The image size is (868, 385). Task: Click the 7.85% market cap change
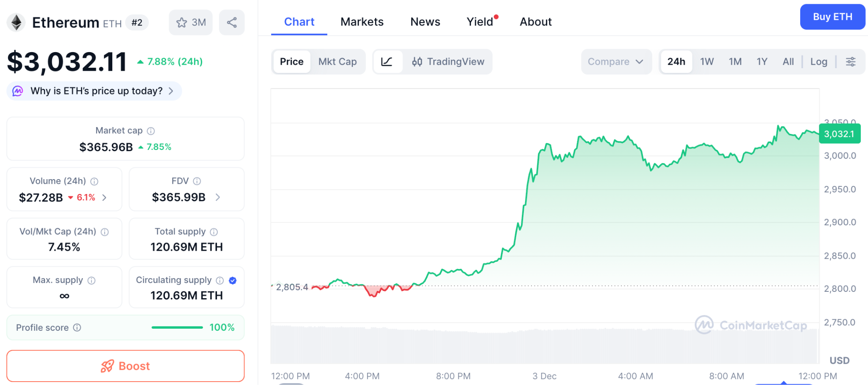click(155, 147)
